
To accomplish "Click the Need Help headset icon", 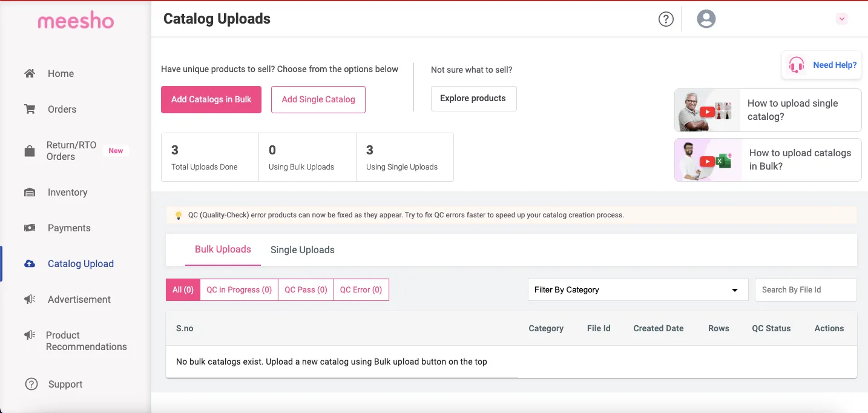I will coord(797,65).
